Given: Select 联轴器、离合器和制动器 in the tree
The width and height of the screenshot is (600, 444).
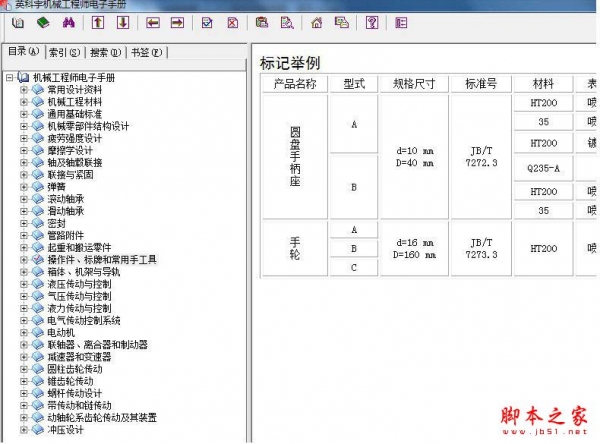Looking at the screenshot, I should [97, 345].
